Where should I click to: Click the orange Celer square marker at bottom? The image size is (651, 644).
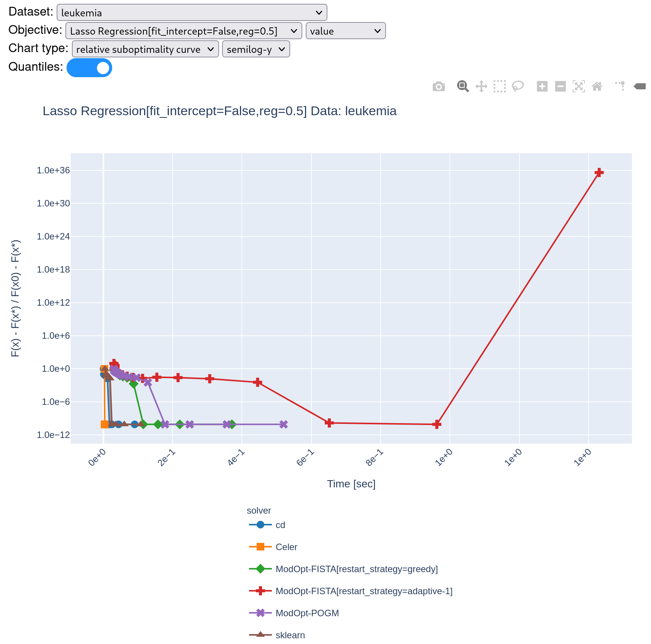(x=105, y=424)
